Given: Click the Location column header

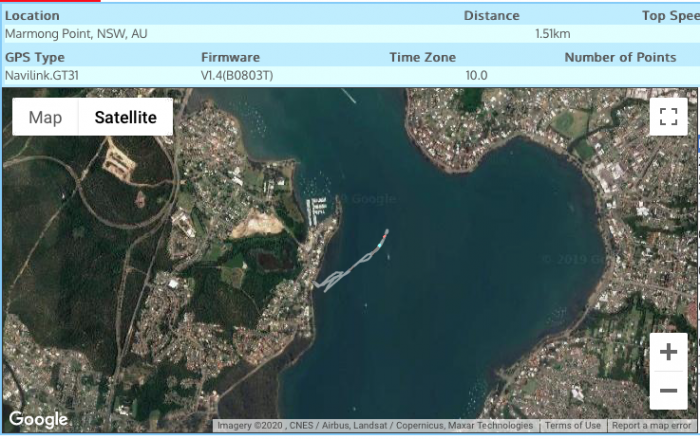Looking at the screenshot, I should pos(32,15).
